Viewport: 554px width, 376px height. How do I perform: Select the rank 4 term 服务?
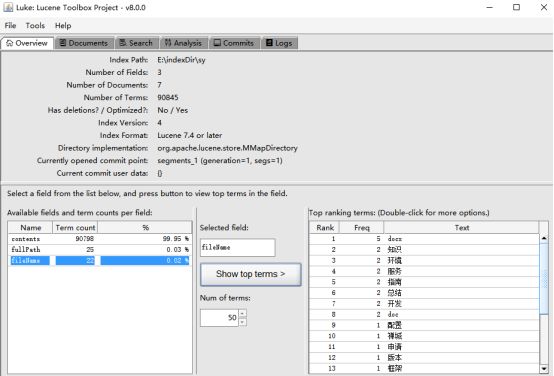point(424,271)
